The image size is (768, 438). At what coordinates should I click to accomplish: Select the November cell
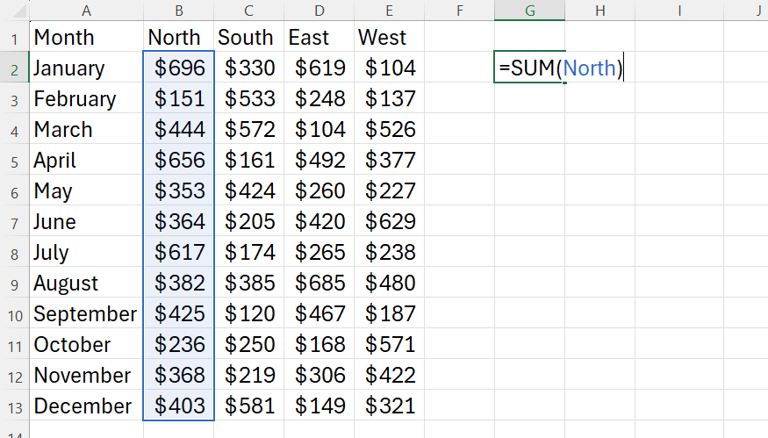pos(86,375)
